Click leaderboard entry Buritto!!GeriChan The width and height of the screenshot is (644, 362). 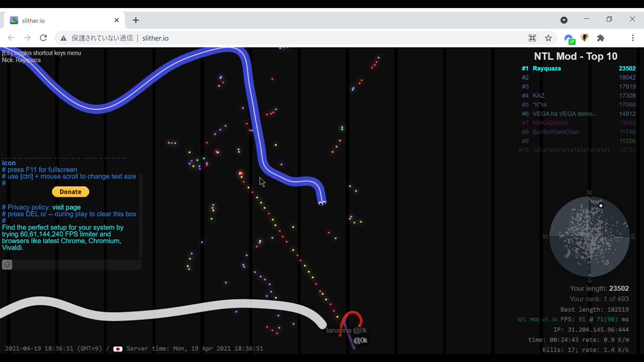tap(579, 132)
